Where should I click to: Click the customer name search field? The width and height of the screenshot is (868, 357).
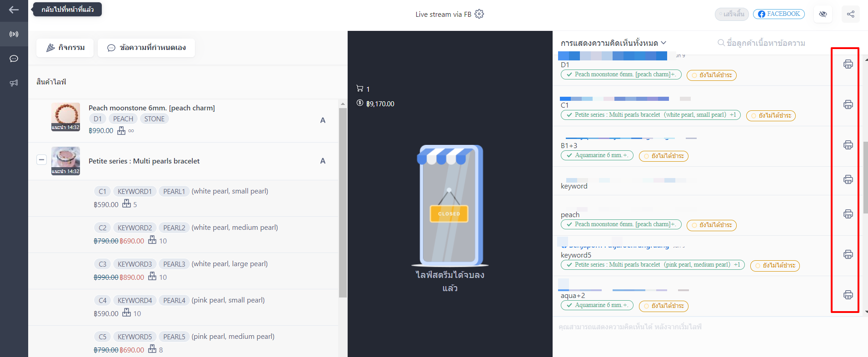click(x=762, y=43)
